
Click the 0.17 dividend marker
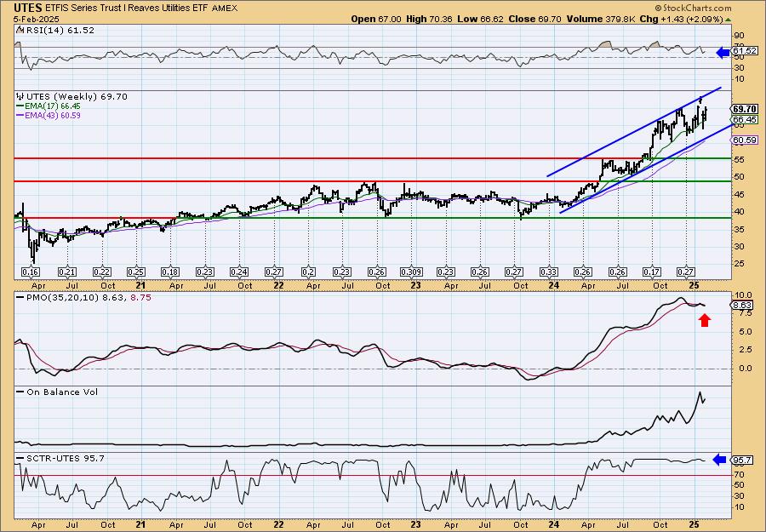[x=652, y=272]
